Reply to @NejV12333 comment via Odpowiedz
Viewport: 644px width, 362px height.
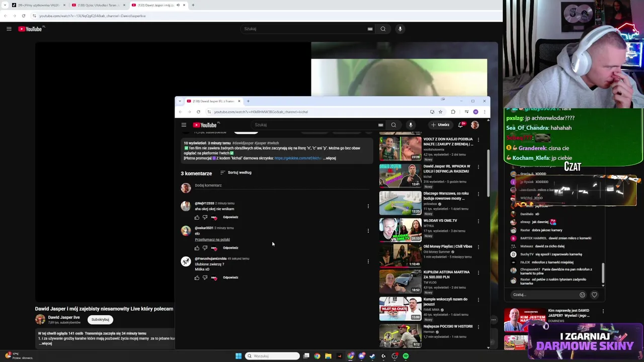click(230, 217)
